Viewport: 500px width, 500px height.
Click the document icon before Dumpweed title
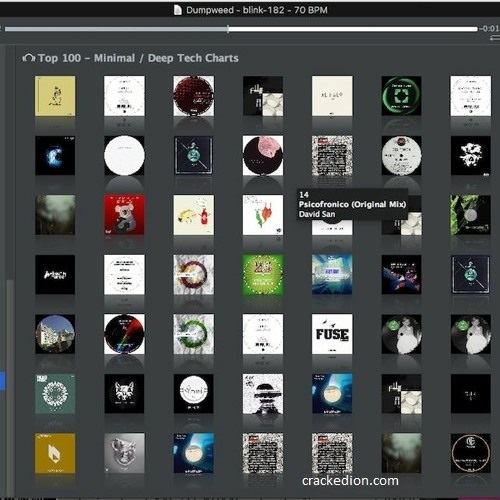coord(178,10)
